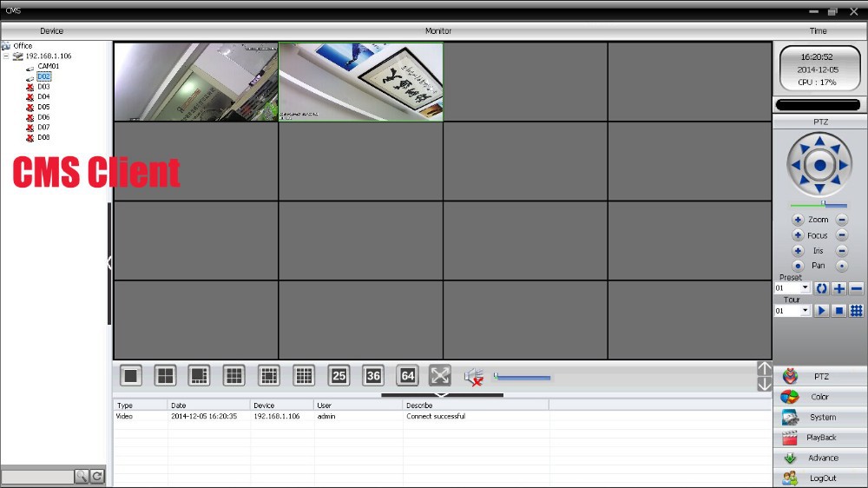Click the up arrow beside log
This screenshot has width=868, height=488.
[x=764, y=368]
